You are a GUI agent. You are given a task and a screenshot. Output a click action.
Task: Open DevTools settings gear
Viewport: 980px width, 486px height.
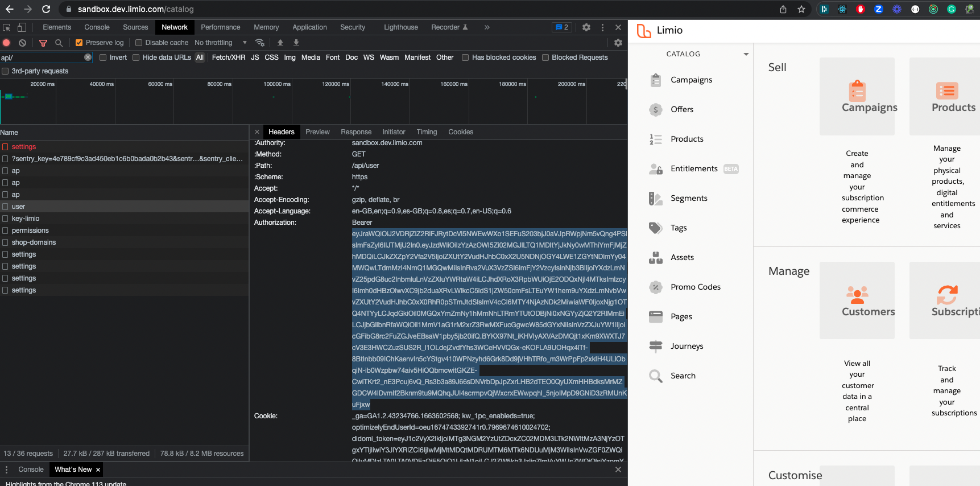[586, 27]
